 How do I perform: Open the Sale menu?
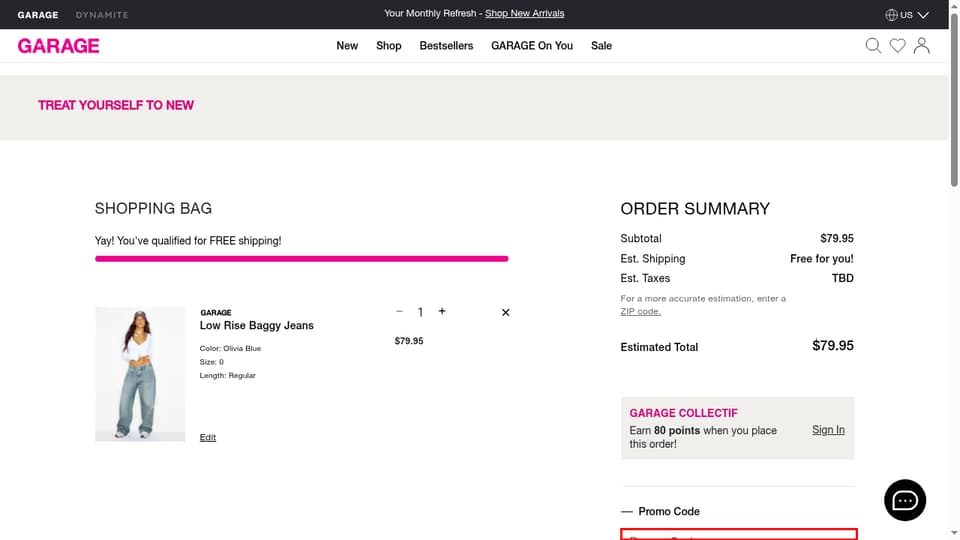(x=601, y=46)
